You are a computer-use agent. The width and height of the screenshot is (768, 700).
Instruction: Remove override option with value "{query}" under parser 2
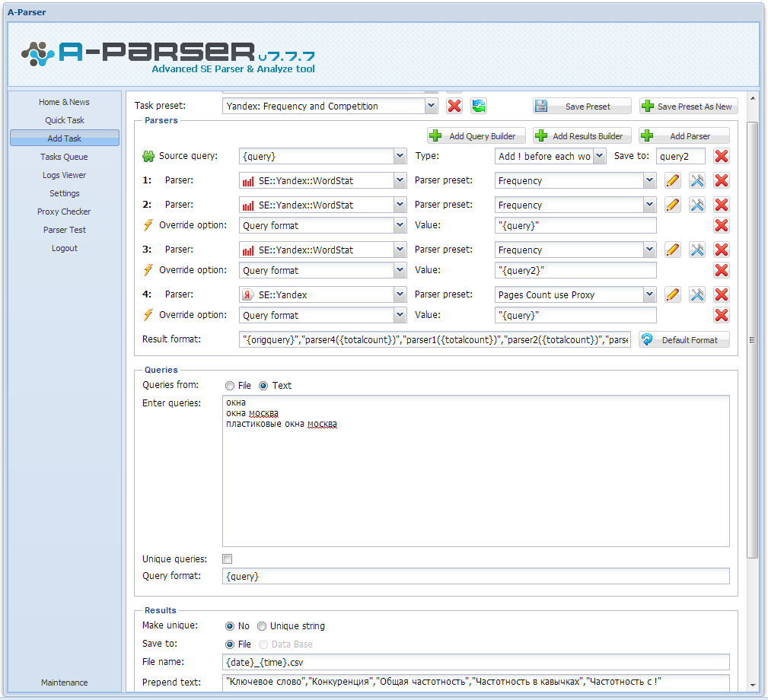coord(721,225)
